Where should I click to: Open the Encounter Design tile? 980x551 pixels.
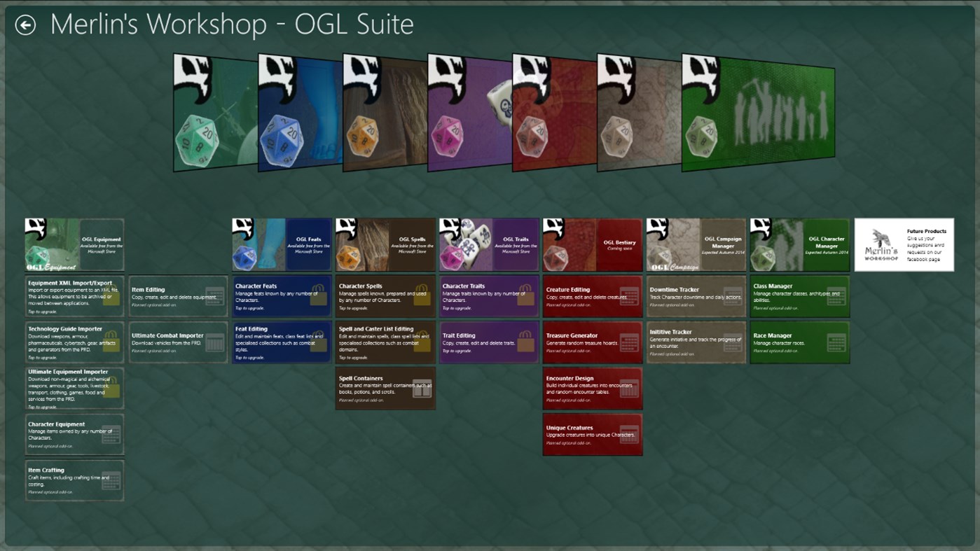(x=592, y=389)
